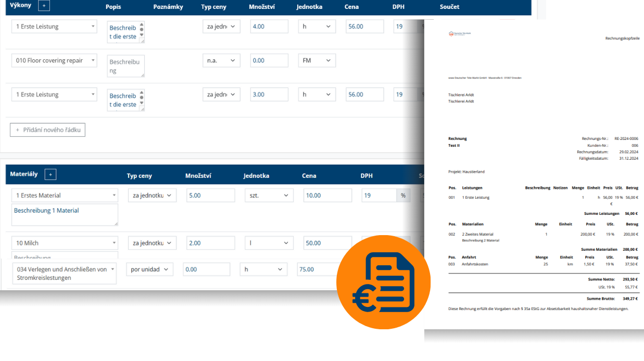
Task: Open the 'por unidad' price type dropdown
Action: (150, 269)
